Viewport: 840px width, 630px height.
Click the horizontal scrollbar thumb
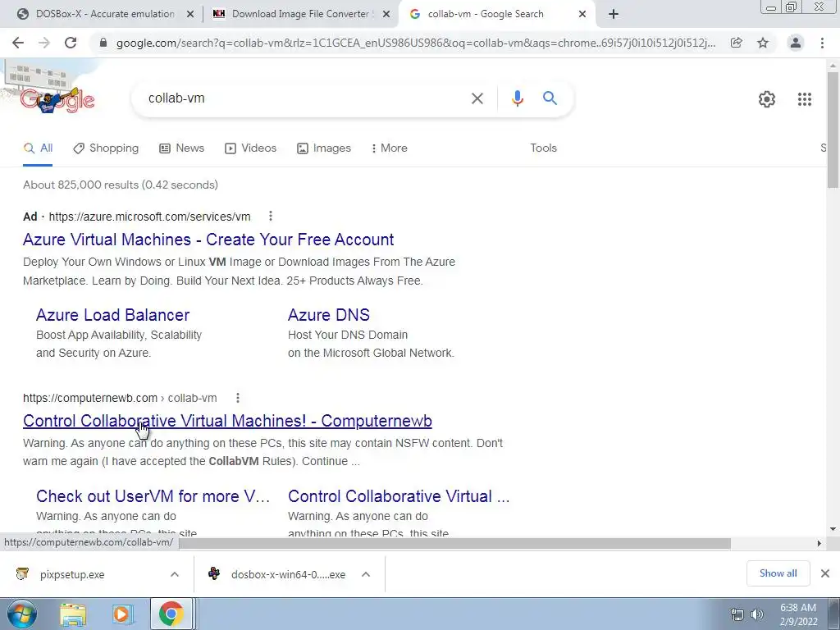click(454, 543)
